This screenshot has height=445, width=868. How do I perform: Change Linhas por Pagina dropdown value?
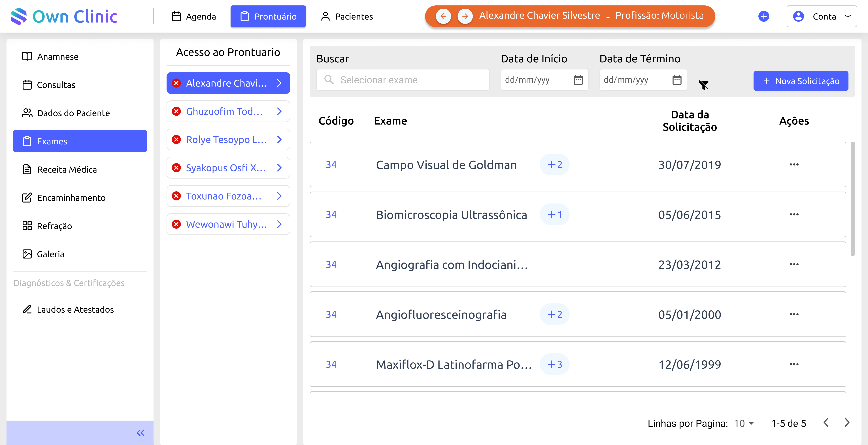pos(744,423)
